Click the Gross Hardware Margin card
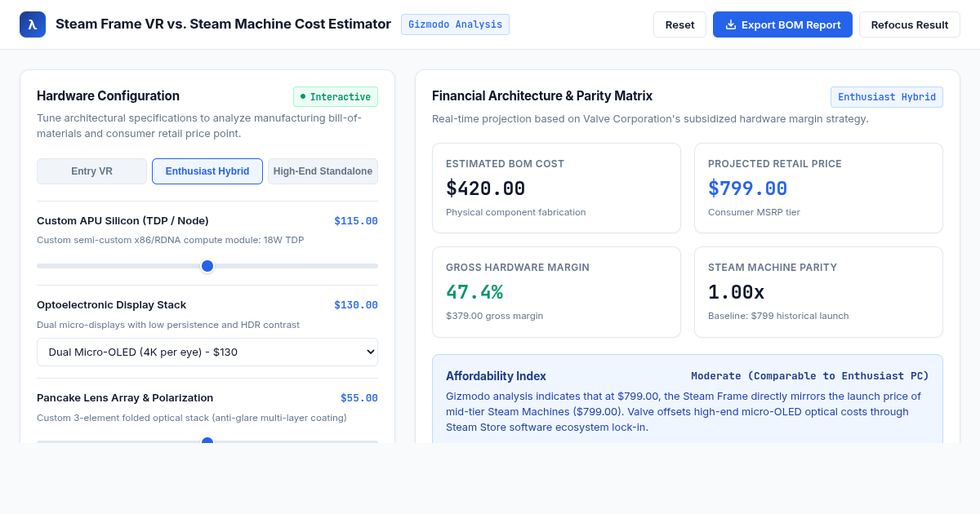The width and height of the screenshot is (980, 514). 556,292
